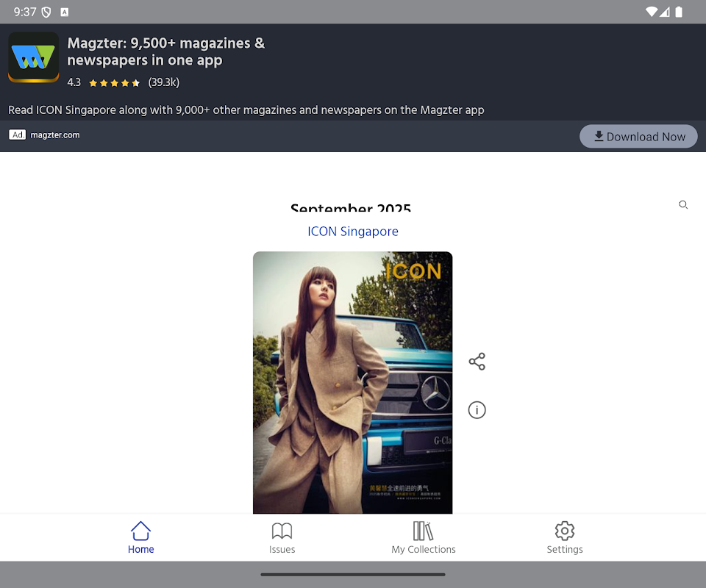
Task: Open the Settings tab
Action: point(565,537)
